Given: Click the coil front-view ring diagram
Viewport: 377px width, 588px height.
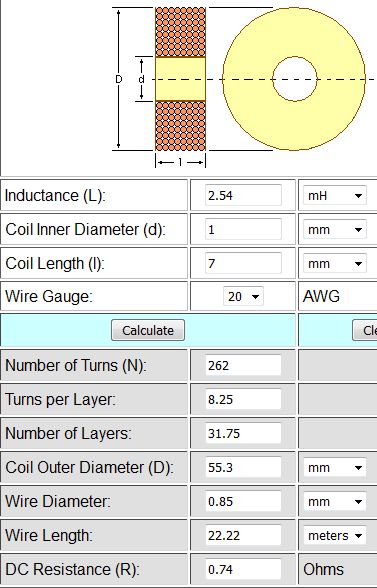Looking at the screenshot, I should coord(294,79).
